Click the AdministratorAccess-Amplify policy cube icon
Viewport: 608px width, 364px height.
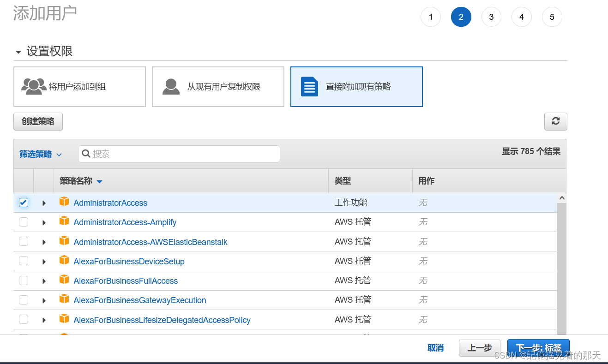64,221
